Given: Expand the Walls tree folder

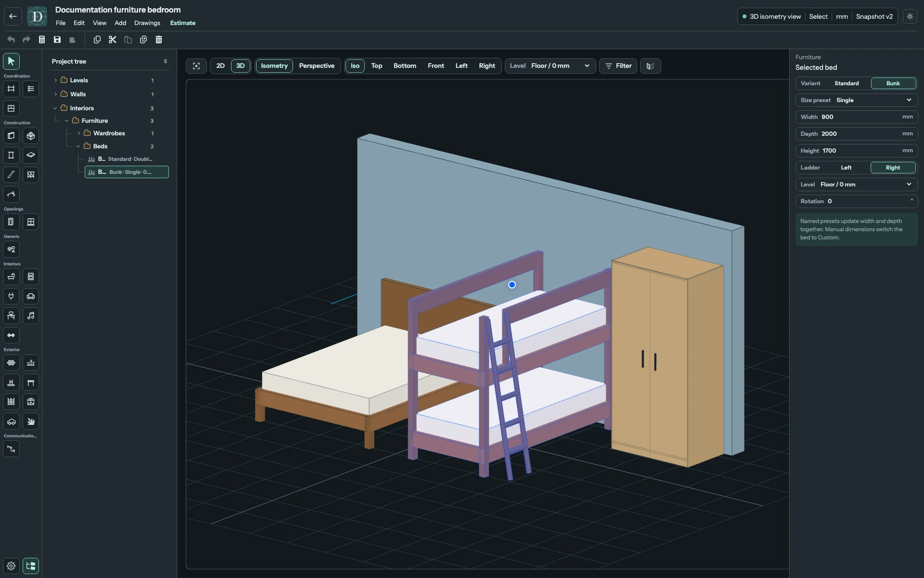Looking at the screenshot, I should click(55, 94).
